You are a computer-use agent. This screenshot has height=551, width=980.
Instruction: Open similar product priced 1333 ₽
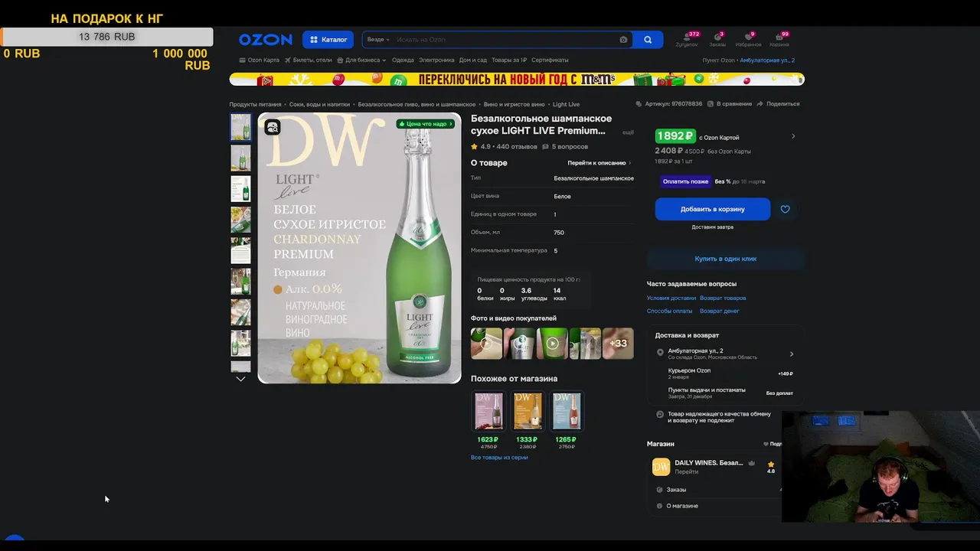[527, 419]
